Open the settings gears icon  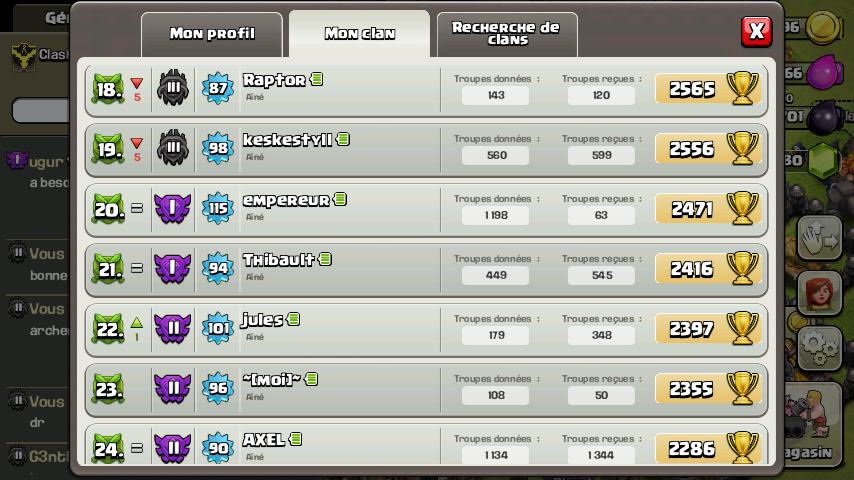click(820, 347)
